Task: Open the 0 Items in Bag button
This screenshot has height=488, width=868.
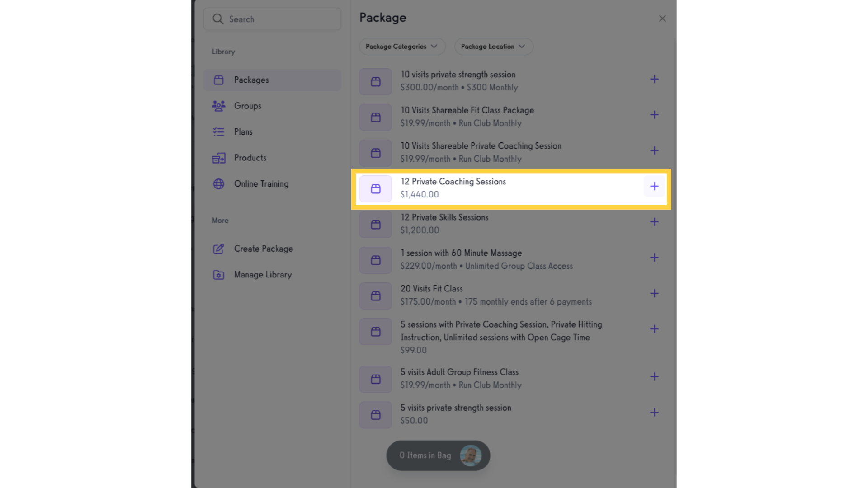Action: point(438,455)
